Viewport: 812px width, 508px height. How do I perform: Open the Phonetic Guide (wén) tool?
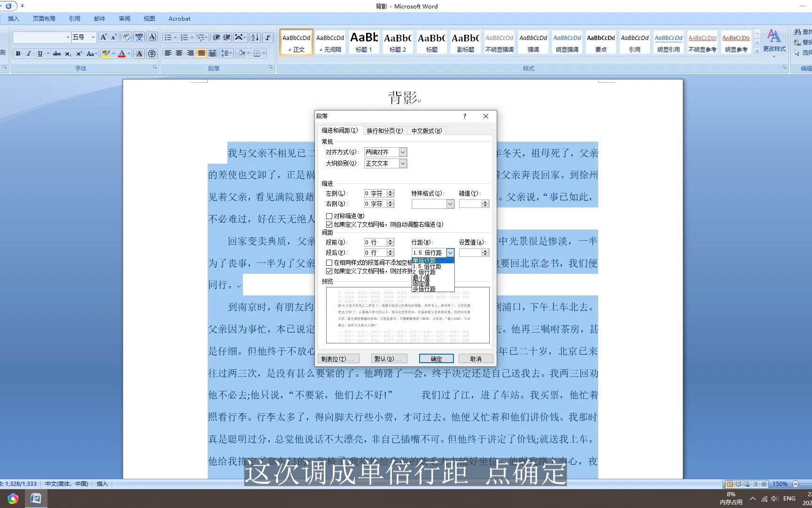coord(139,37)
